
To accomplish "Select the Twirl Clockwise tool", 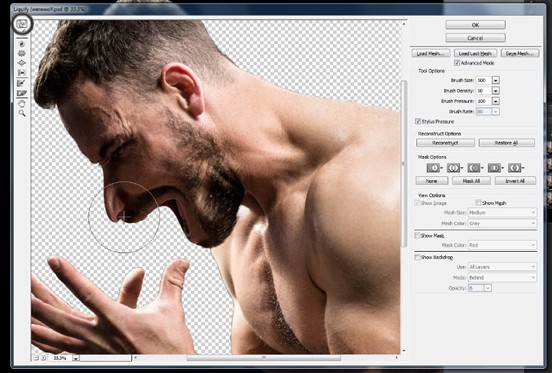I will (22, 44).
